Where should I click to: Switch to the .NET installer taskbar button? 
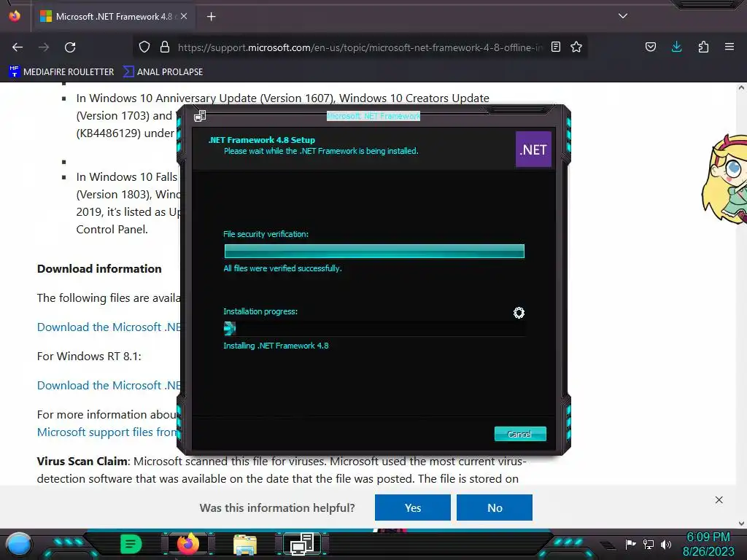coord(302,544)
